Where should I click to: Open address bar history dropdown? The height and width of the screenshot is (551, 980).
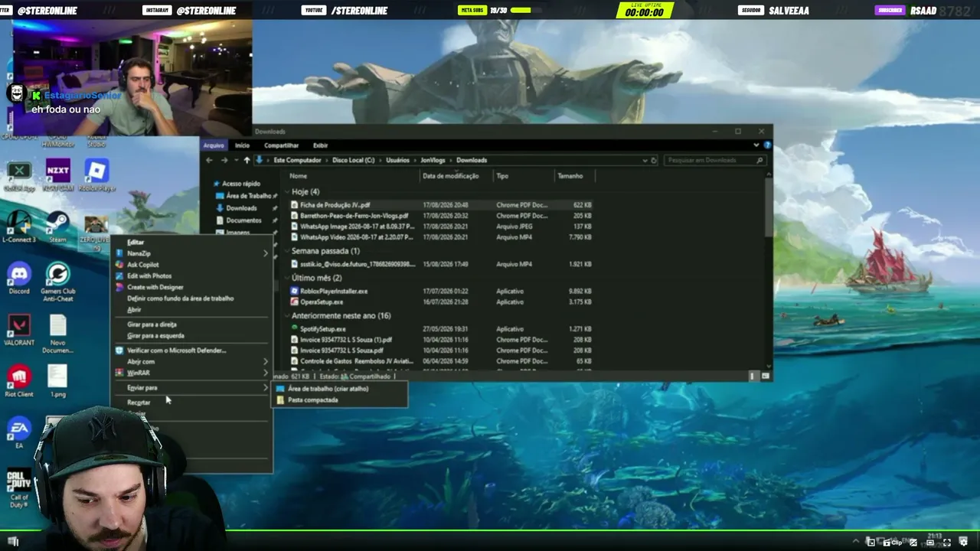[645, 160]
